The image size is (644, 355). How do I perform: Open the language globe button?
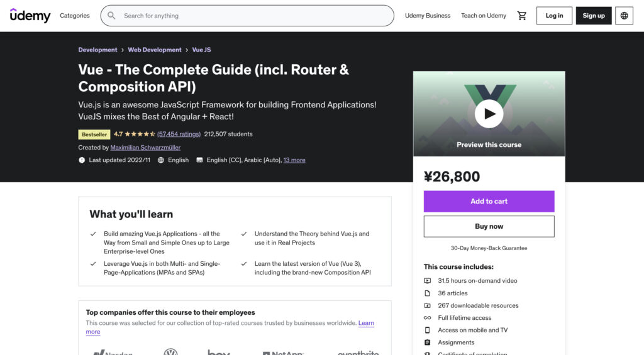point(624,16)
